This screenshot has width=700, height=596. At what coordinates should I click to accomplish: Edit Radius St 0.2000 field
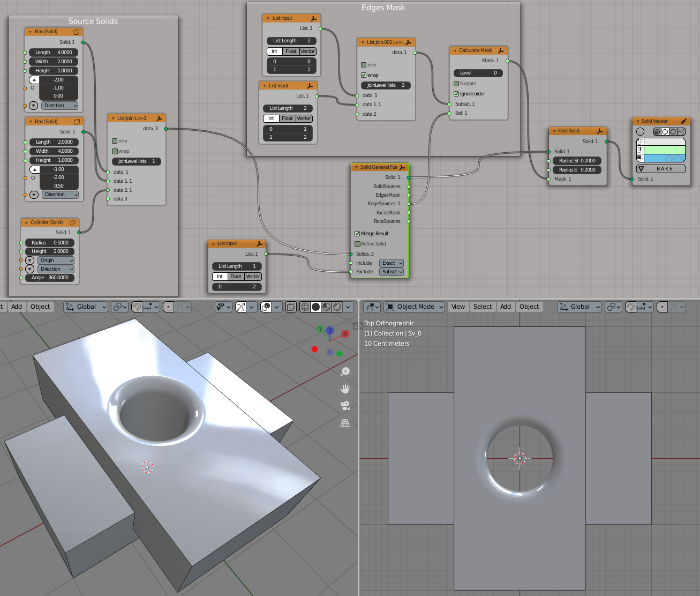click(577, 161)
